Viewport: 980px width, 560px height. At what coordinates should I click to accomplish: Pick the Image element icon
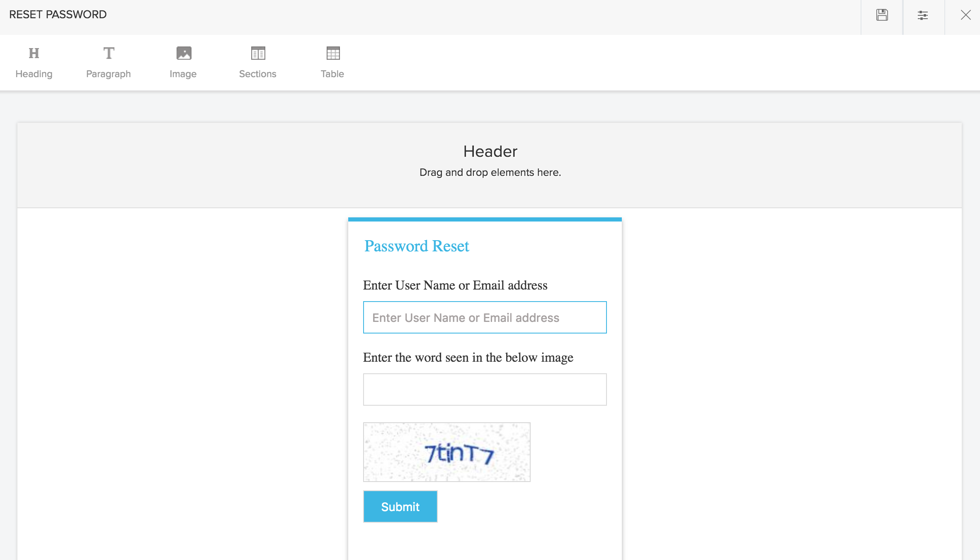(x=184, y=53)
